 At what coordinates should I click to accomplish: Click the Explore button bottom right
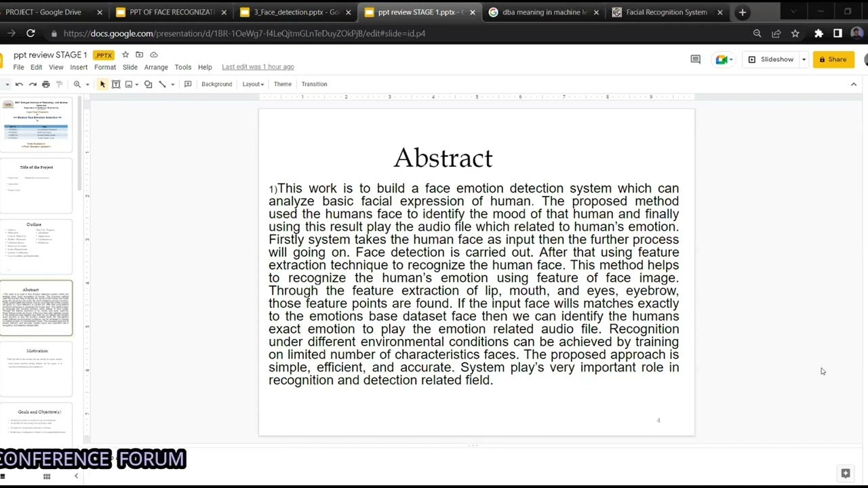coord(846,474)
